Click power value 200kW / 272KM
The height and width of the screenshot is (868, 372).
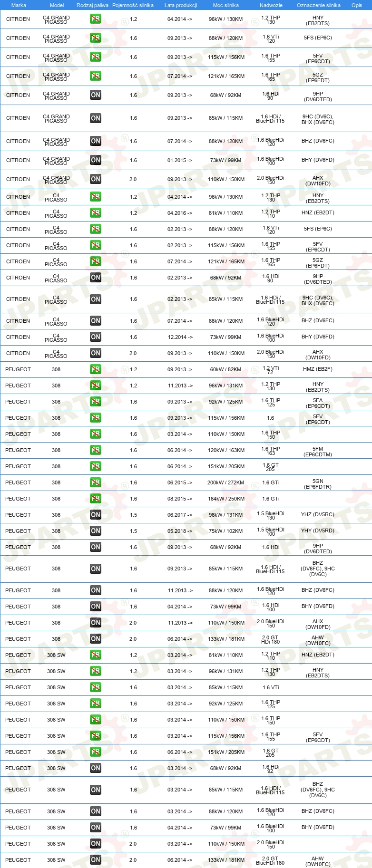tap(225, 482)
